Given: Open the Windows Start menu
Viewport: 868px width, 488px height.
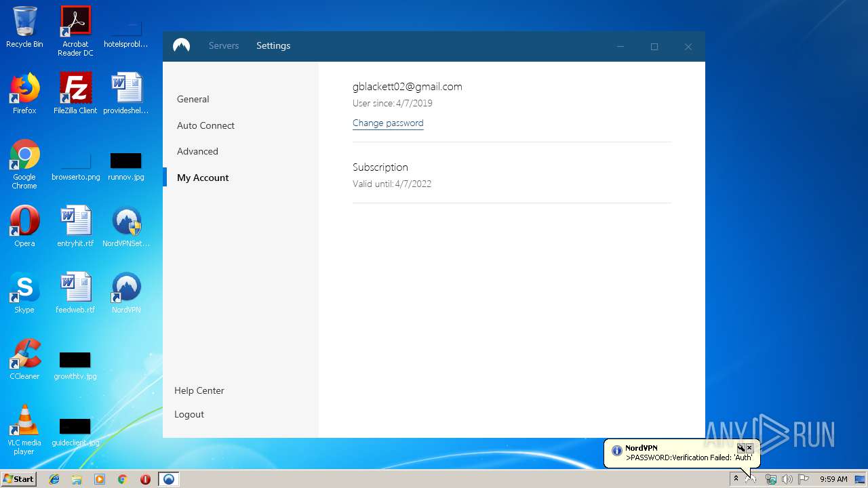Looking at the screenshot, I should [x=18, y=479].
